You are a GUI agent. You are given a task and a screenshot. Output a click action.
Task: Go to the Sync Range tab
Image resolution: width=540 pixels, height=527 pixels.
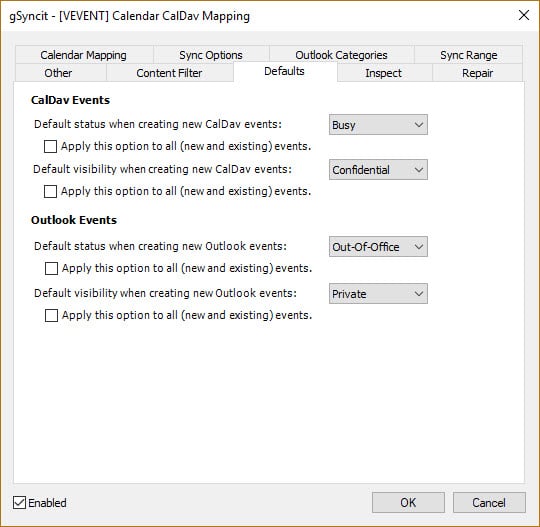tap(468, 55)
